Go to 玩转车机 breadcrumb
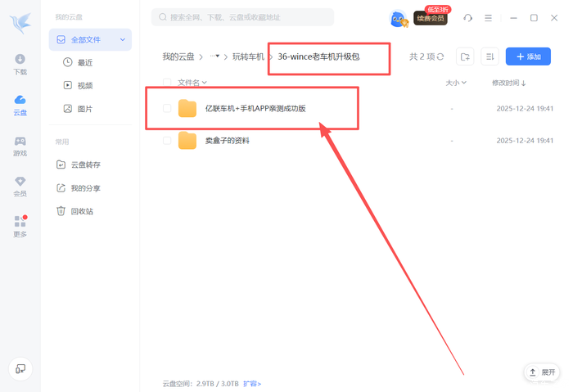Screen dimensions: 573x392 click(248, 56)
